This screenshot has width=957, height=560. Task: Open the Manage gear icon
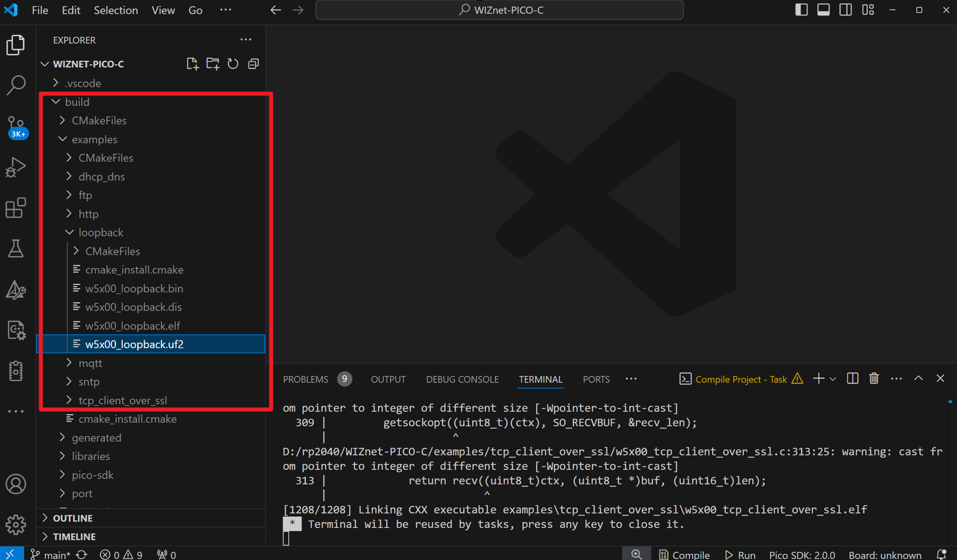point(16,524)
